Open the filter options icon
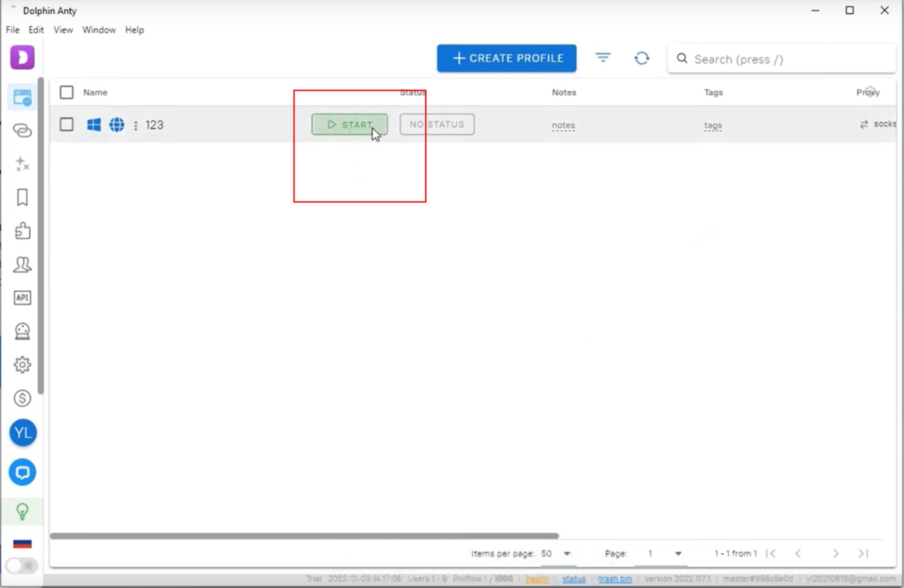904x588 pixels. (x=603, y=58)
